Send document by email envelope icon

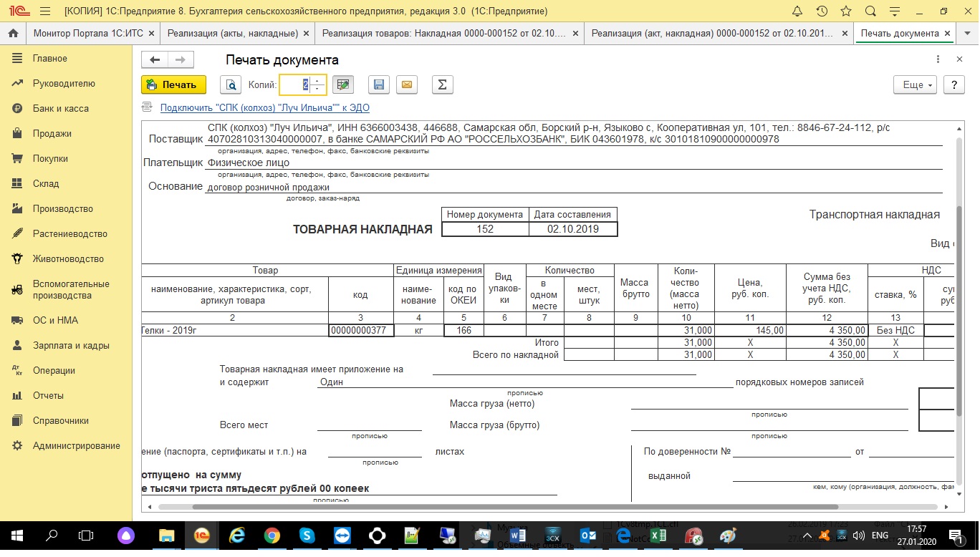pyautogui.click(x=406, y=85)
